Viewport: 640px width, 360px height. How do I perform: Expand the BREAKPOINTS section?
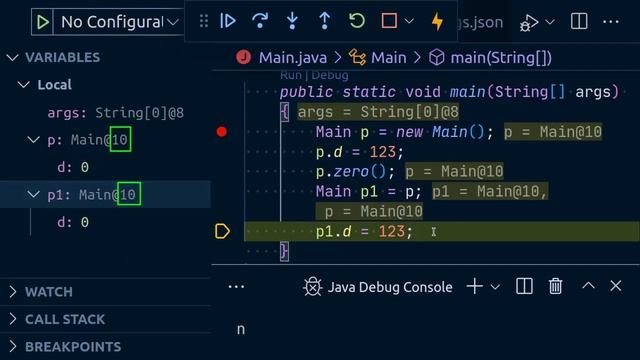coord(105,347)
